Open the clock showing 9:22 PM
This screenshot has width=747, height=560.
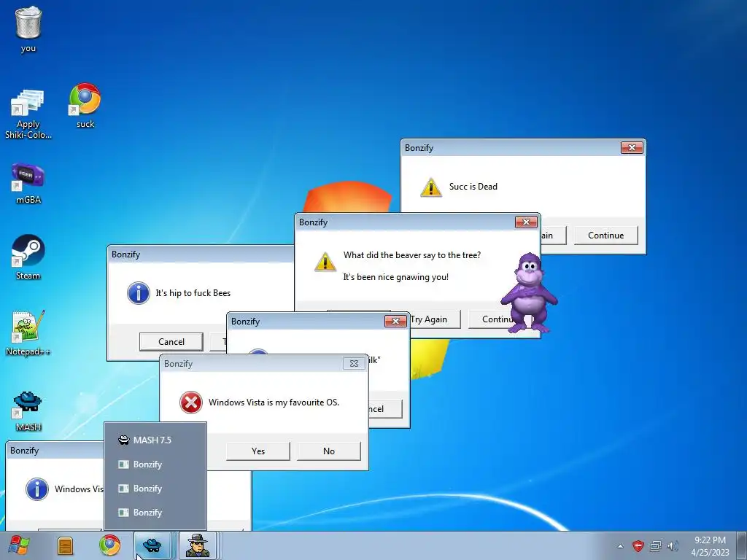[x=710, y=546]
